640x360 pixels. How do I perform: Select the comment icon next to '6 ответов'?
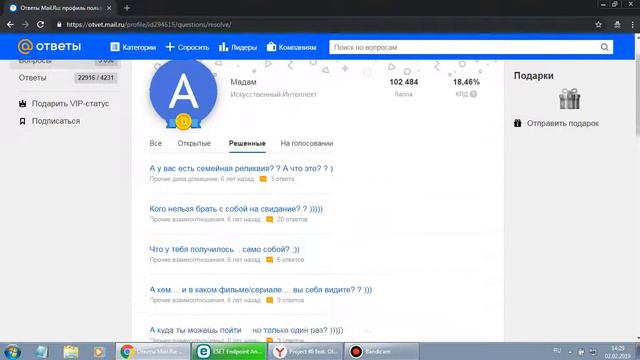[x=269, y=260]
